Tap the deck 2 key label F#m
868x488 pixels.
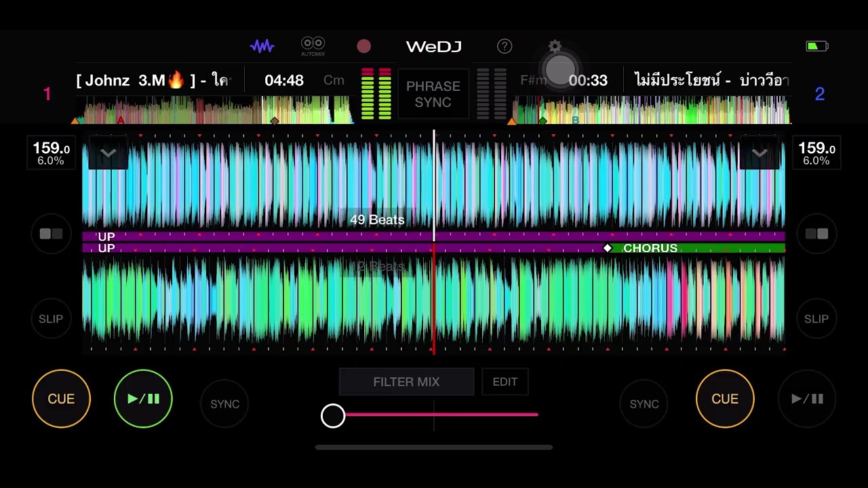[533, 80]
